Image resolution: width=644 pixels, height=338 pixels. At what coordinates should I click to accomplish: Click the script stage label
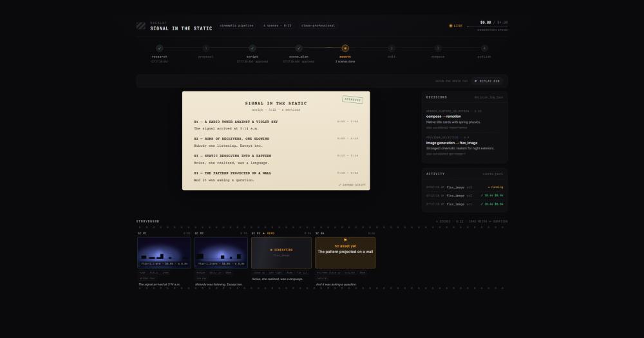click(252, 57)
